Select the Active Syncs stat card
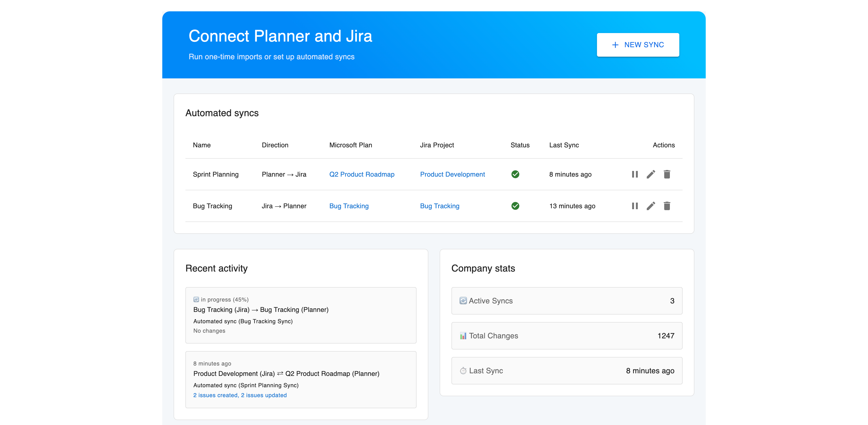The height and width of the screenshot is (425, 868). click(566, 301)
